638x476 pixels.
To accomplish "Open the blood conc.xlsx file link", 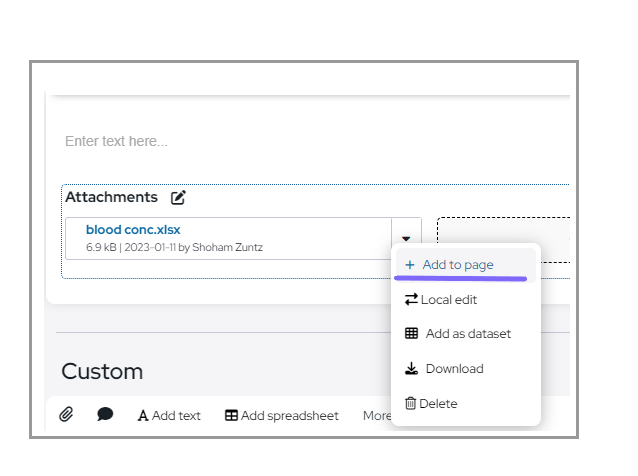I will (133, 230).
